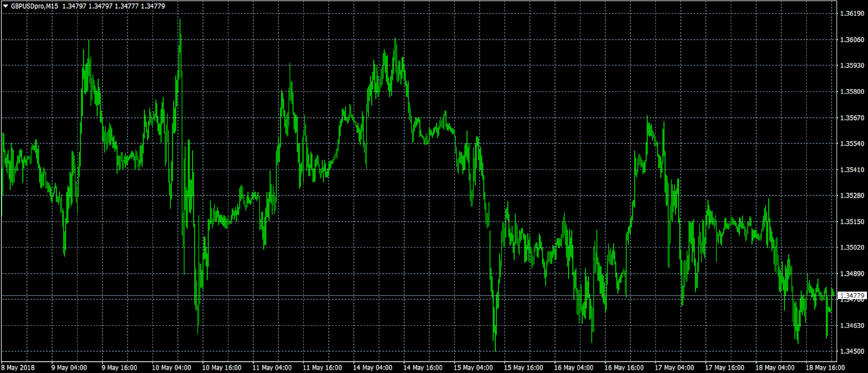Image resolution: width=868 pixels, height=373 pixels.
Task: Click the 10 May 16:00 time label
Action: click(x=222, y=368)
